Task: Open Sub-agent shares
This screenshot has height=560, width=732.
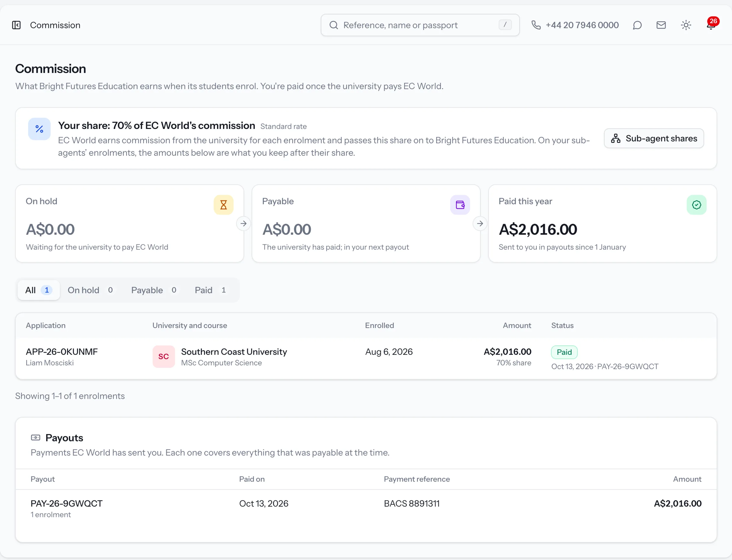Action: click(654, 138)
